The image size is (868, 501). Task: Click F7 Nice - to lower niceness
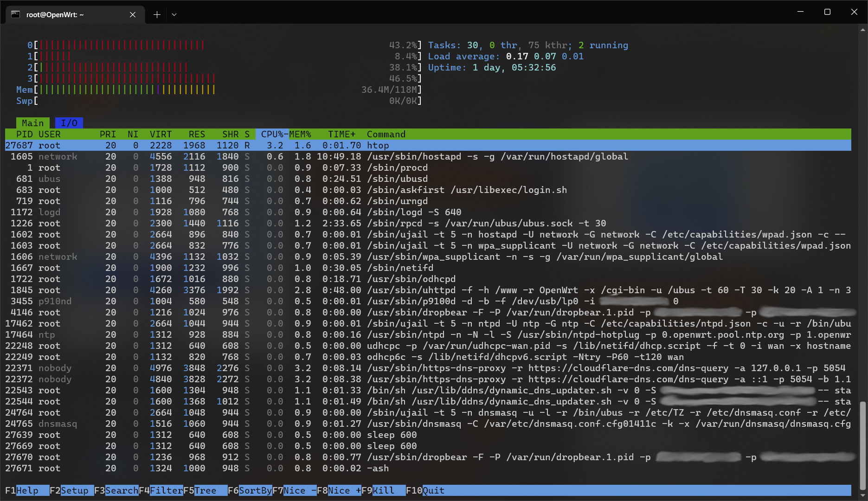(x=294, y=490)
